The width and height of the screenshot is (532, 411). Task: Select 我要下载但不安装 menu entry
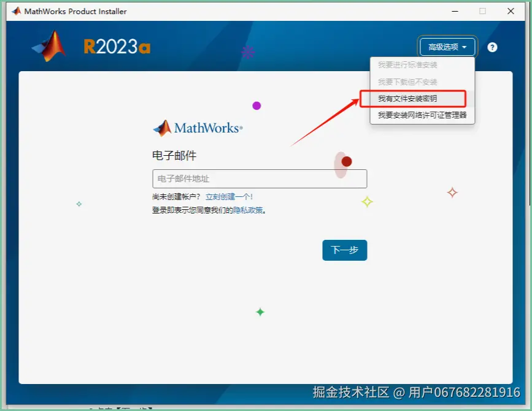click(407, 82)
